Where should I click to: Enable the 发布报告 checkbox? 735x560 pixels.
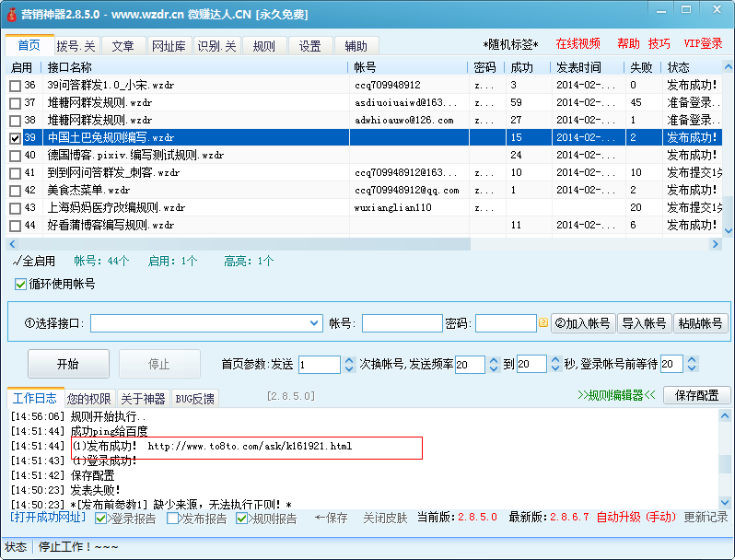(x=173, y=519)
